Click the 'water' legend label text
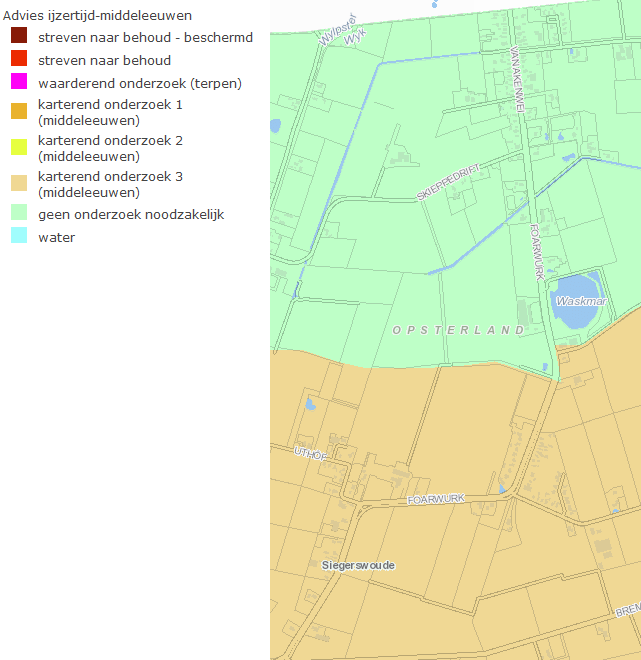Image resolution: width=641 pixels, height=660 pixels. 56,238
